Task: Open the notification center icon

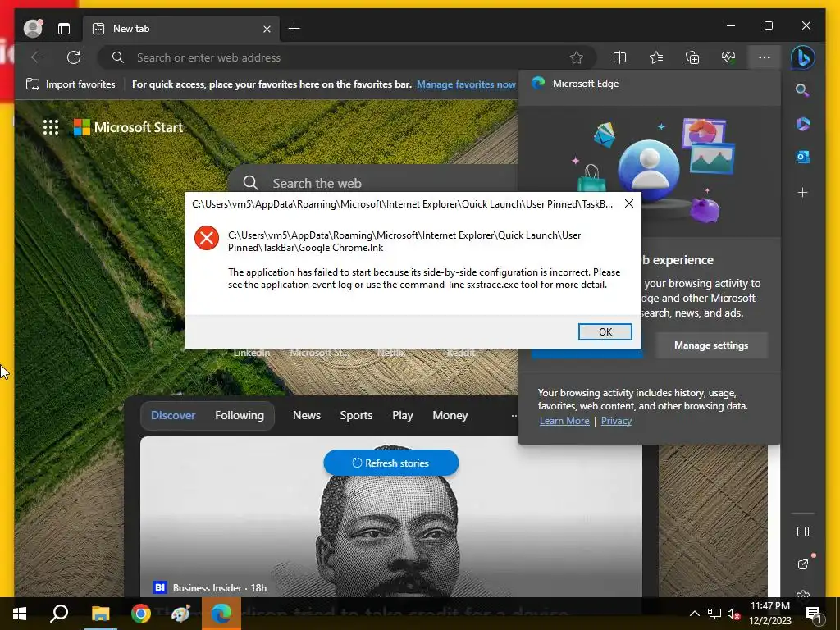Action: coord(814,614)
